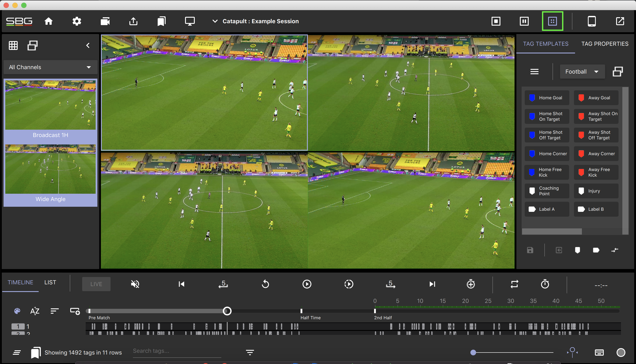Viewport: 636px width, 364px height.
Task: Tag an Away Free Kick
Action: (x=596, y=172)
